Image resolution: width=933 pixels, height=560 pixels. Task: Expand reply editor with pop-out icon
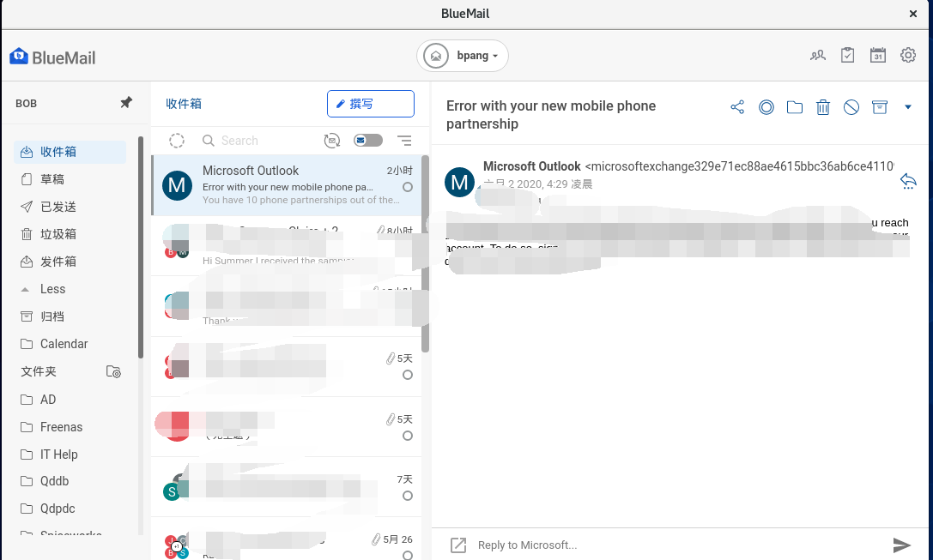(458, 545)
